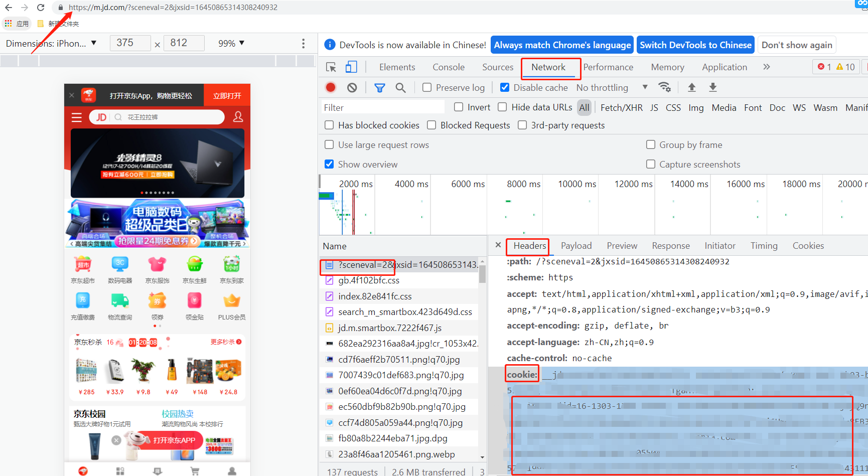The image size is (868, 476).
Task: Close the JD app promotion banner
Action: click(x=72, y=95)
